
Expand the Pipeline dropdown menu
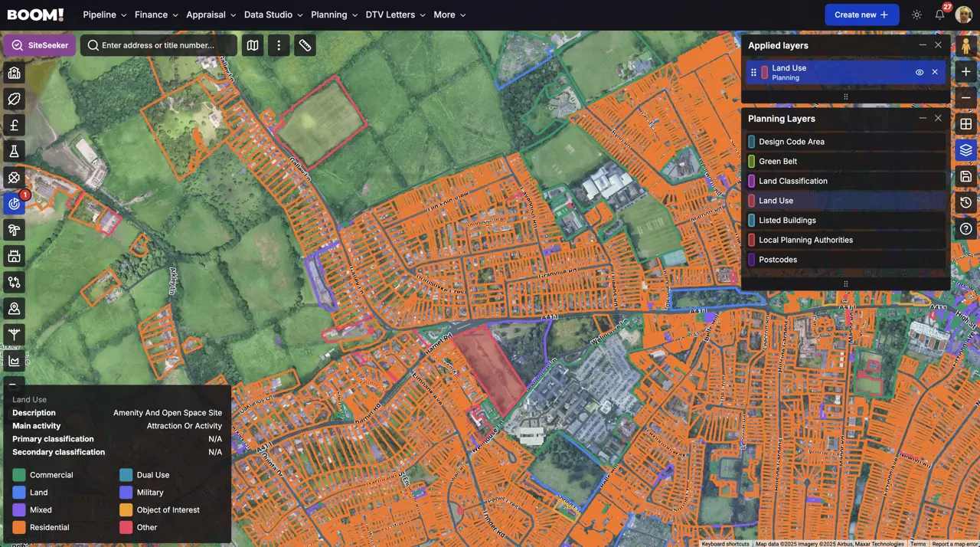click(105, 15)
